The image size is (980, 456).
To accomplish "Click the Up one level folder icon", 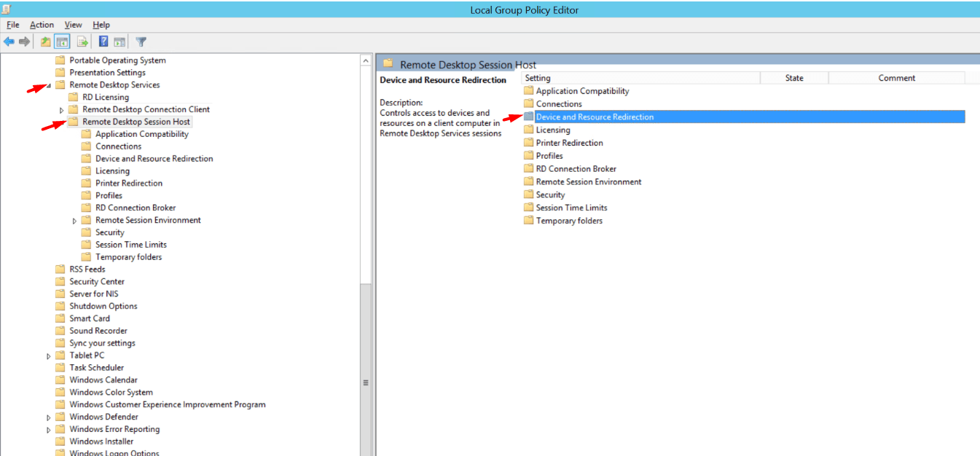I will 45,42.
